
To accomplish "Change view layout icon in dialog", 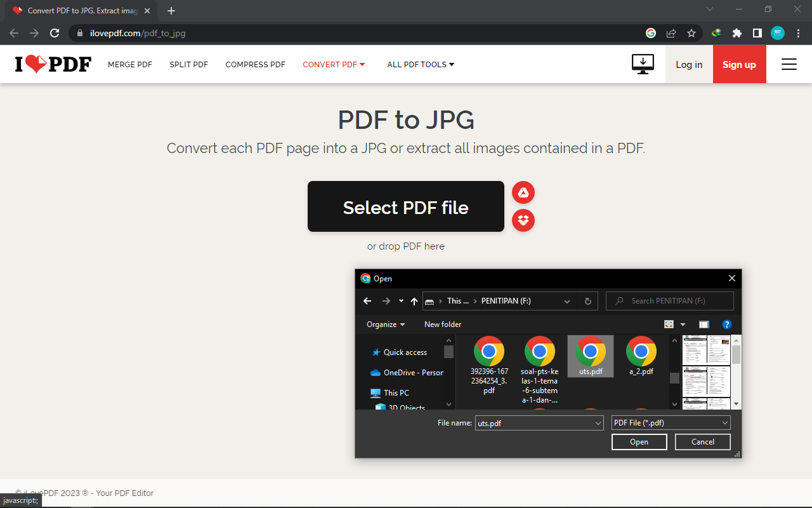I will click(x=669, y=324).
